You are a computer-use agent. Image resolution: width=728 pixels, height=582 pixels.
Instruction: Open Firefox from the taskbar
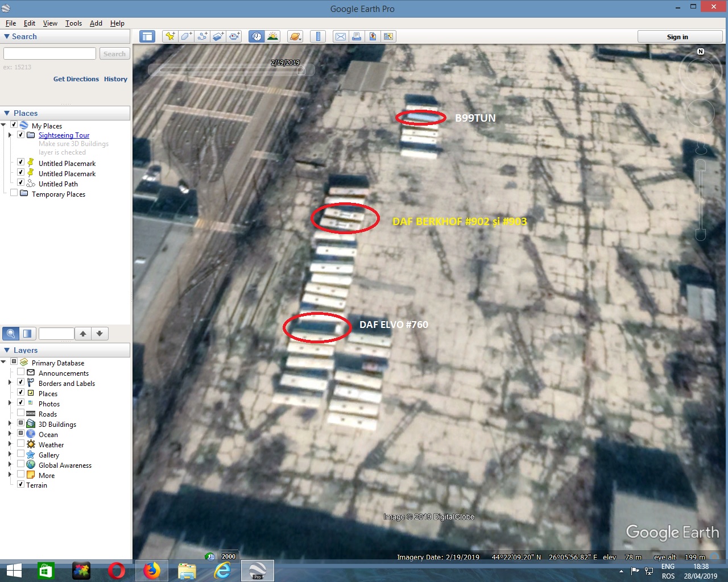click(x=152, y=571)
